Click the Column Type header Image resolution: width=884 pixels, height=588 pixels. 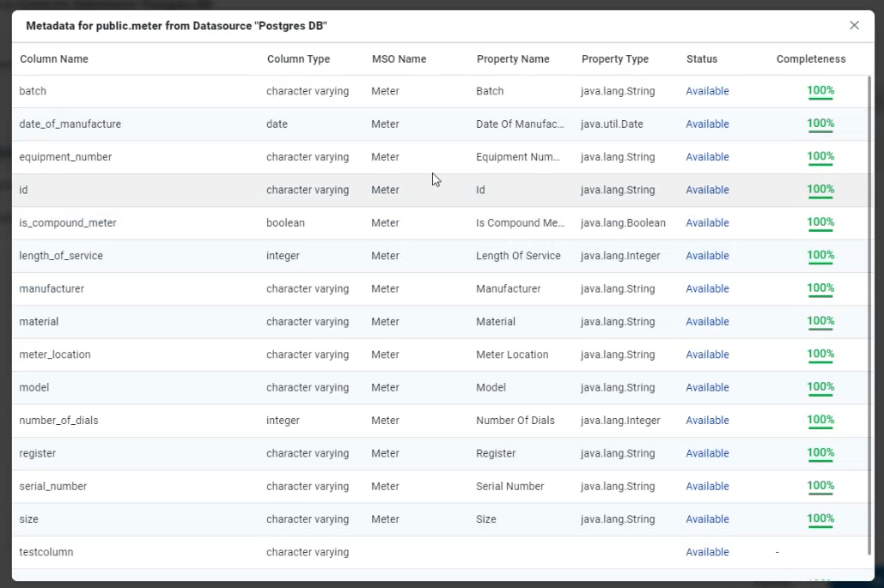pos(298,59)
